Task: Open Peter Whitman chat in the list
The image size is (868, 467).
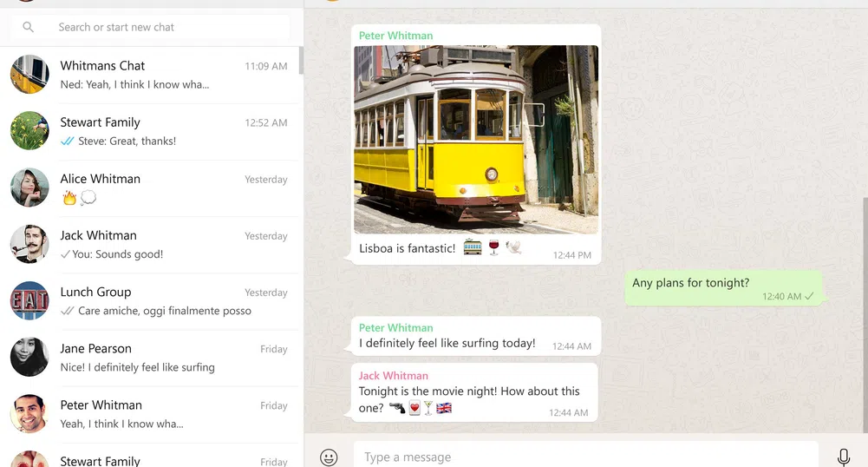Action: pyautogui.click(x=149, y=414)
